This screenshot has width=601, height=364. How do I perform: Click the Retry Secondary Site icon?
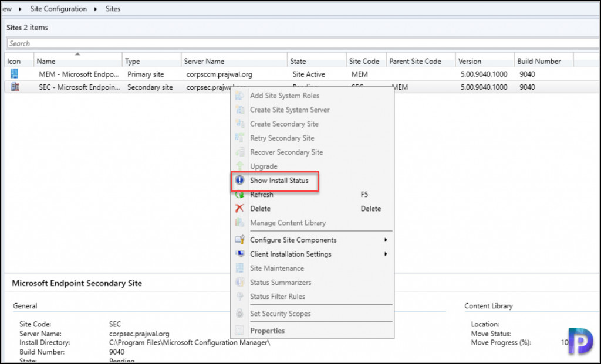[239, 138]
